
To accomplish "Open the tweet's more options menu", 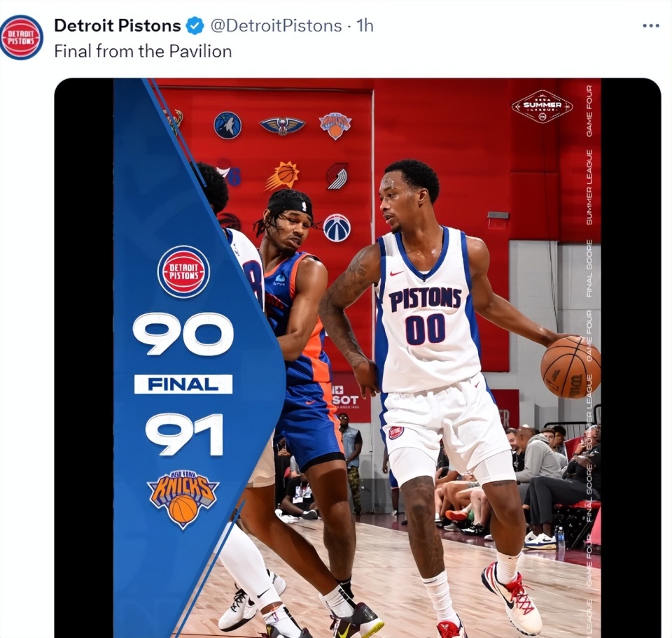I will (650, 26).
